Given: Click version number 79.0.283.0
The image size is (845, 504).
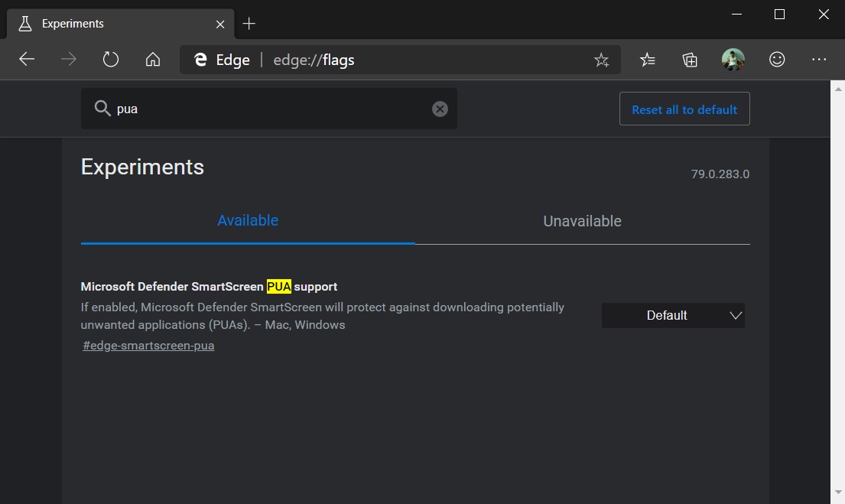Looking at the screenshot, I should click(720, 174).
